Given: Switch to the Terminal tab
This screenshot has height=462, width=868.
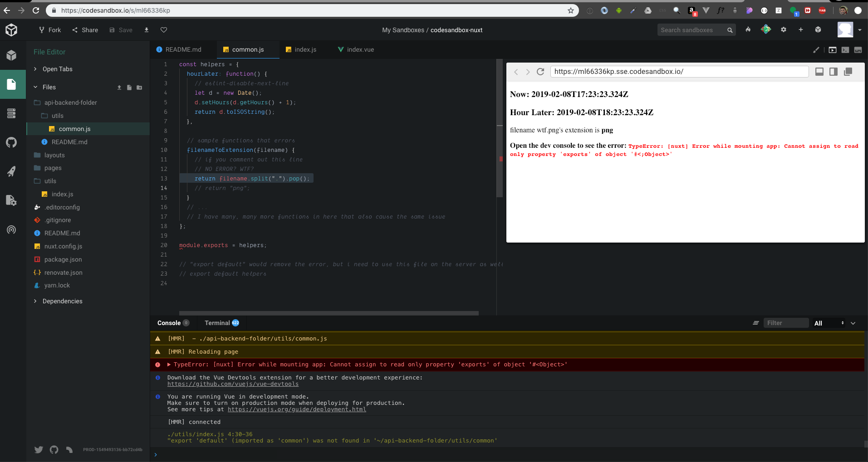Looking at the screenshot, I should coord(217,323).
